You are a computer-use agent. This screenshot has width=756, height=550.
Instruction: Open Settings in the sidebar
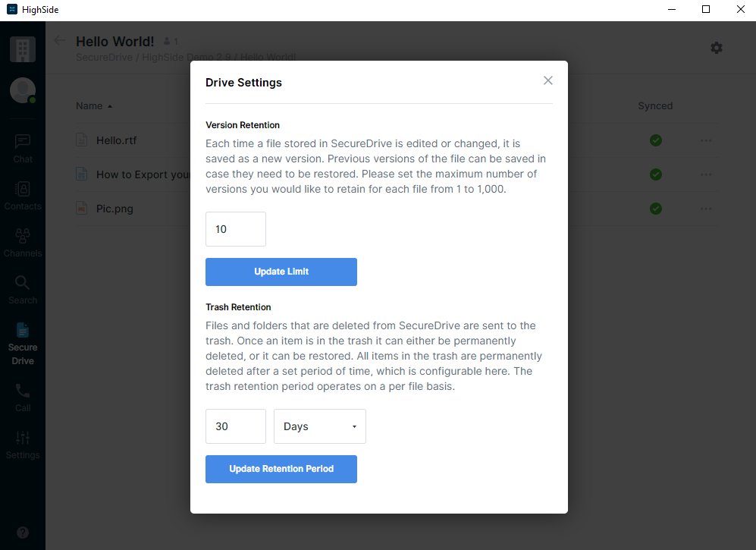(x=23, y=445)
